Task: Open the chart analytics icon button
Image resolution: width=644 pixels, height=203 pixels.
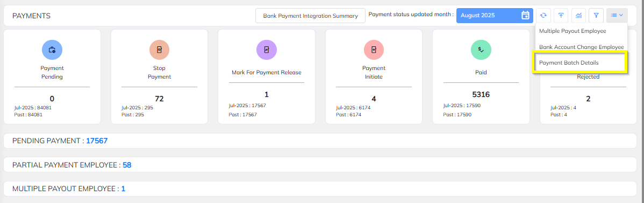Action: [578, 16]
